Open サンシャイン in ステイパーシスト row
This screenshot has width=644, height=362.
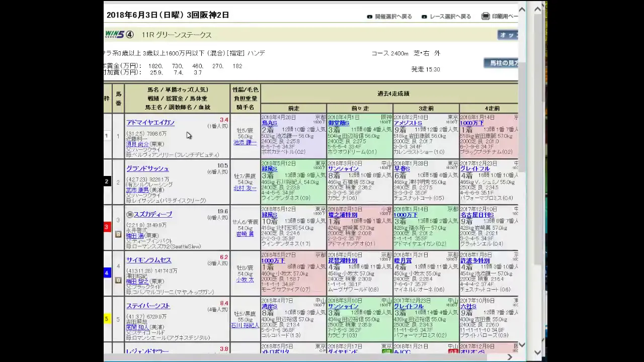(343, 306)
